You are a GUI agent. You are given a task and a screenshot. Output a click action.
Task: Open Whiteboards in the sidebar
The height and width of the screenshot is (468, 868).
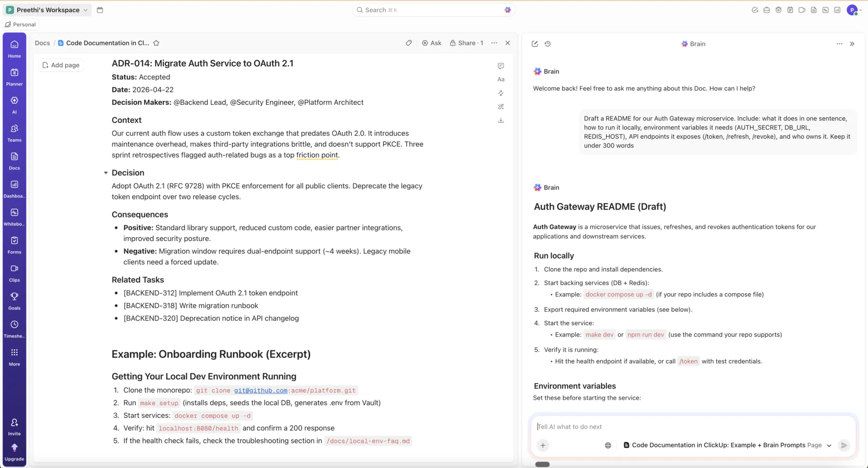[14, 217]
